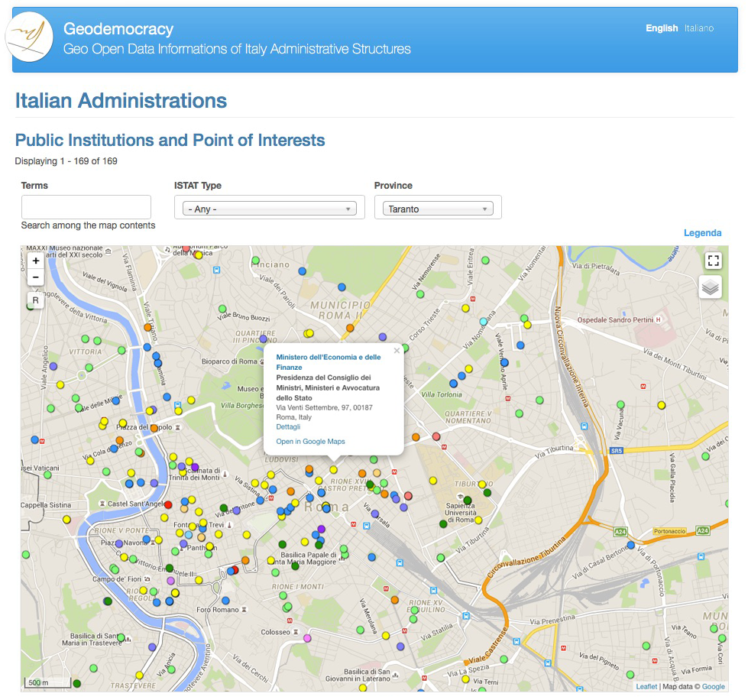Switch language to Italiano
The width and height of the screenshot is (748, 700).
point(699,28)
